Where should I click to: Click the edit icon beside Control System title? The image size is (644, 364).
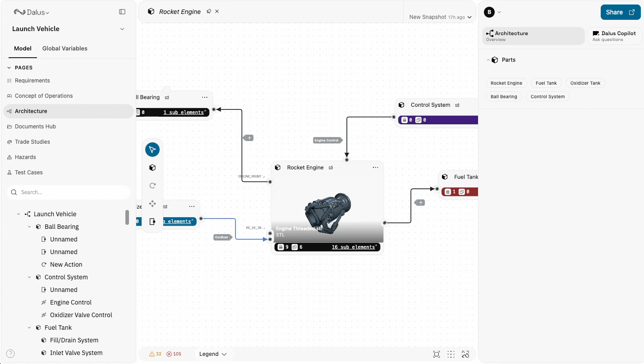click(457, 105)
